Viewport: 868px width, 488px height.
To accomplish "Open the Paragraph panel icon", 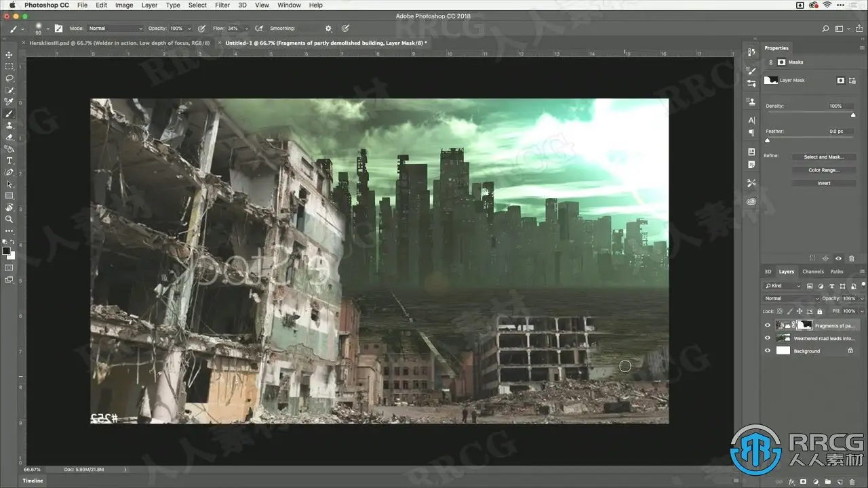I will 751,133.
